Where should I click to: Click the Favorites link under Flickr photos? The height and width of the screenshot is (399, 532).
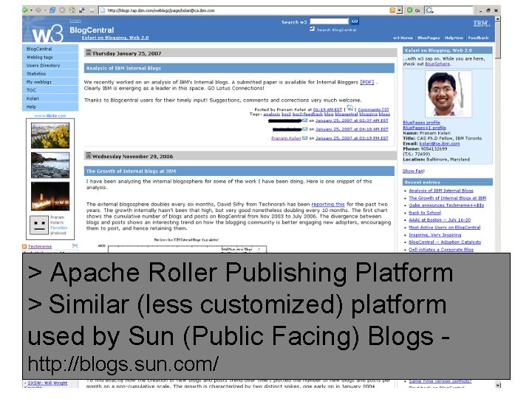click(58, 228)
